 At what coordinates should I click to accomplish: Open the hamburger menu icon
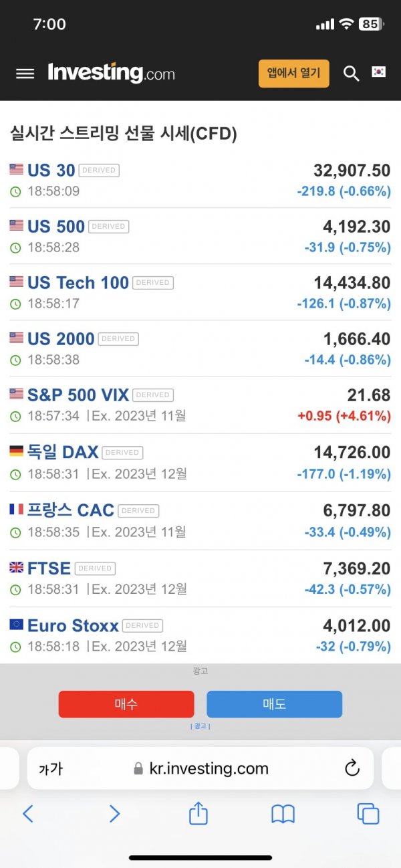(x=25, y=74)
